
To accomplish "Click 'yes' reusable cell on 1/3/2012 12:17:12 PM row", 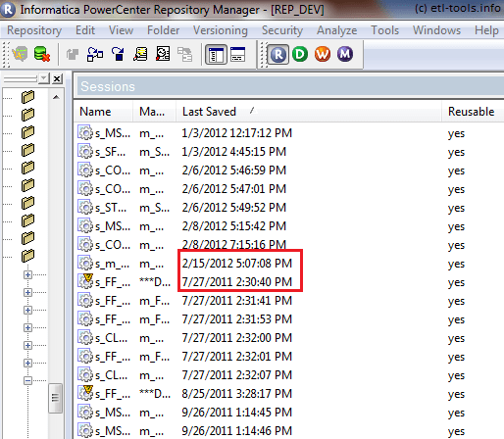I will (x=456, y=133).
